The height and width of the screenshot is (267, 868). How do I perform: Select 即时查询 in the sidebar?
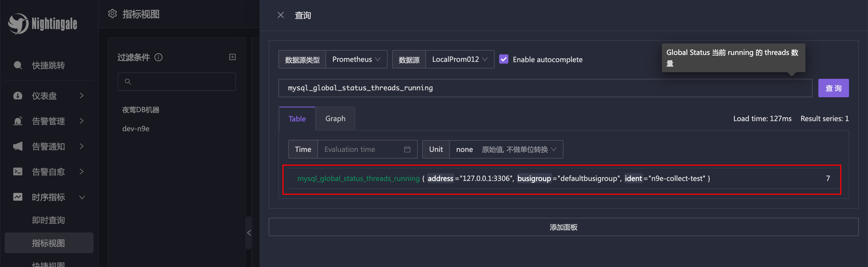pos(48,220)
